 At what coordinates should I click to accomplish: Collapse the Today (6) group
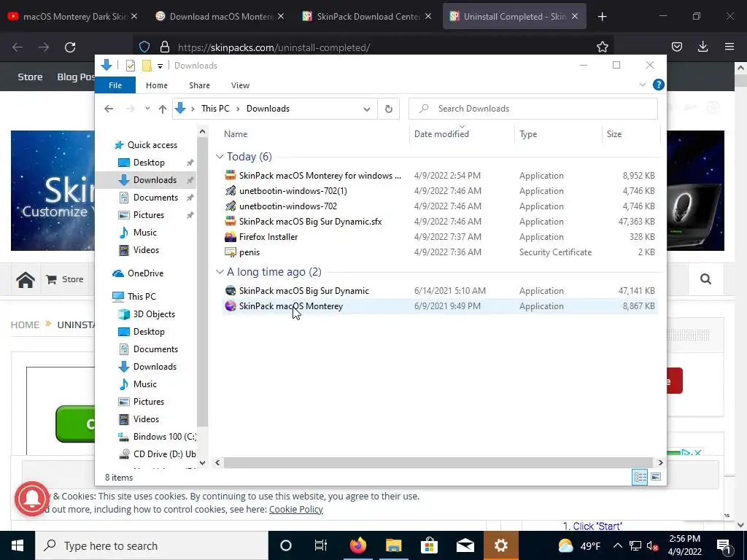(220, 156)
